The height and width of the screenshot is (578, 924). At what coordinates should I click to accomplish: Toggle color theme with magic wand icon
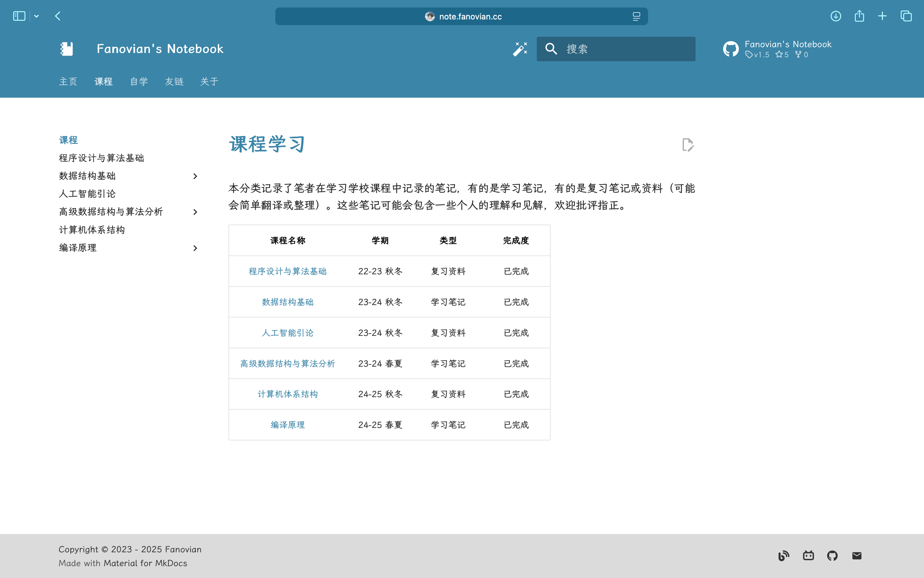tap(520, 49)
